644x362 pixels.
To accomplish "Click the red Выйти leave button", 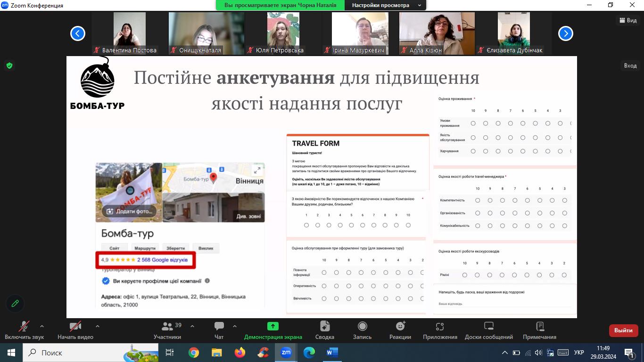I will pos(623,330).
